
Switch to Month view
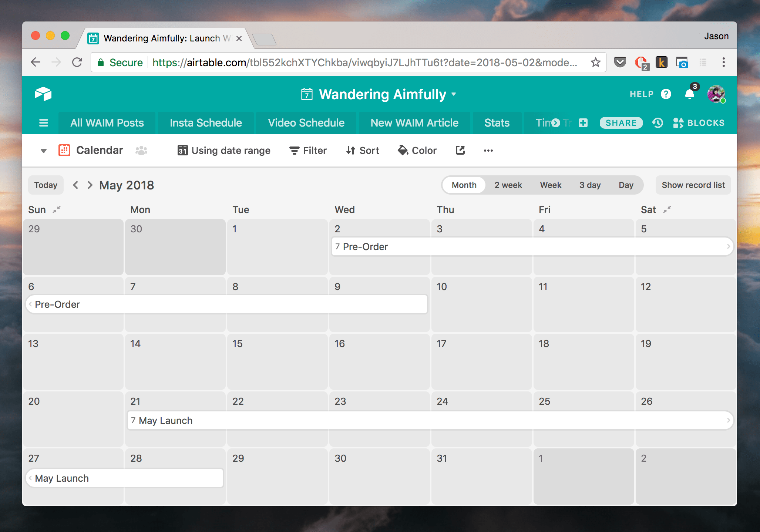click(x=464, y=185)
